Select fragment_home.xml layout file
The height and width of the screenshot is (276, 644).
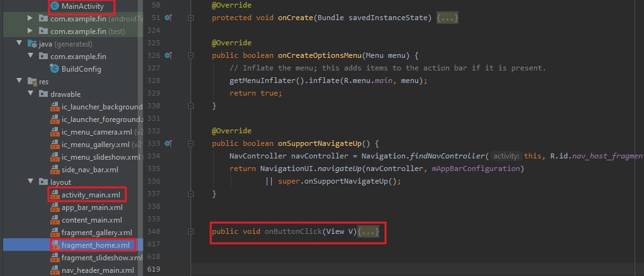pos(96,245)
